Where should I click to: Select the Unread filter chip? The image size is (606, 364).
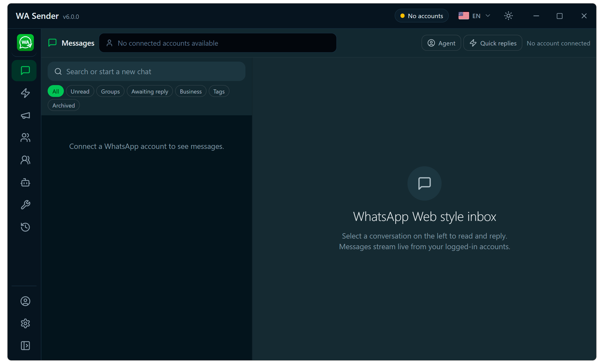click(80, 91)
